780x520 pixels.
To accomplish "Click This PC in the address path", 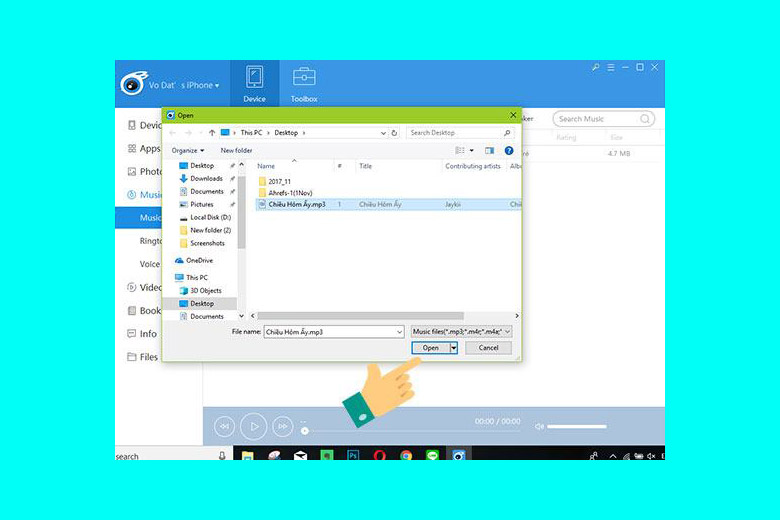I will [x=251, y=133].
